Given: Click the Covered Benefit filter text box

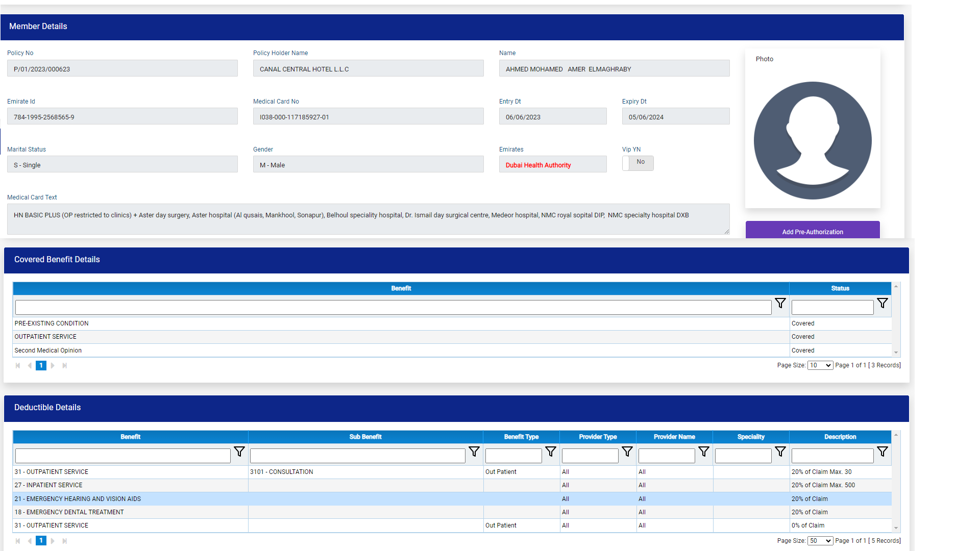Looking at the screenshot, I should [x=393, y=307].
